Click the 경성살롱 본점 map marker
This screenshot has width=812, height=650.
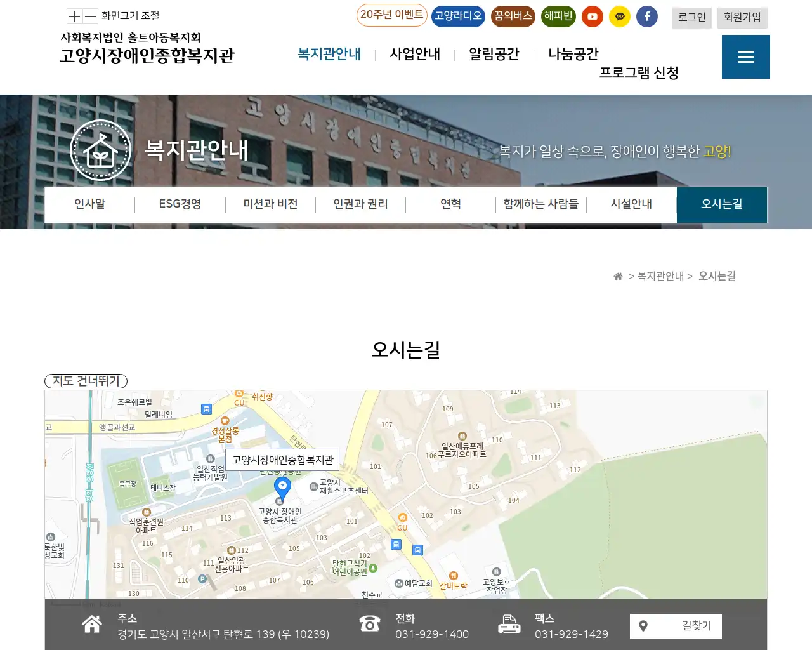click(225, 421)
